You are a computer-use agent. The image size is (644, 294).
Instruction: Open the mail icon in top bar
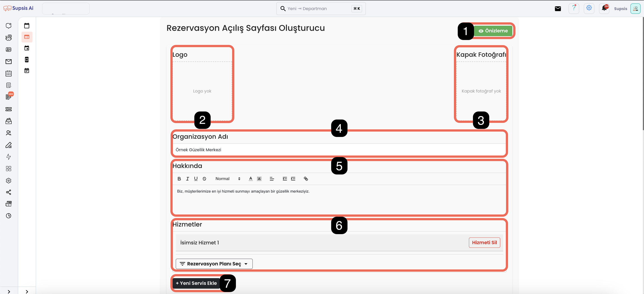tap(558, 9)
